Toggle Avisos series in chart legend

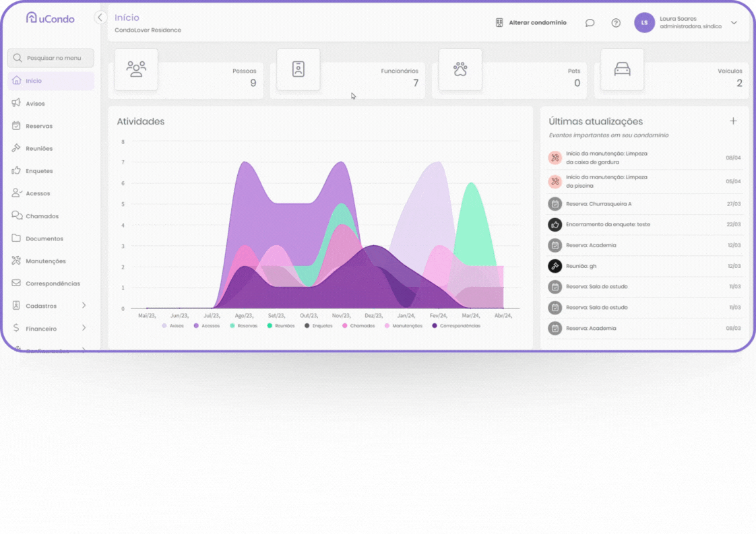[172, 326]
